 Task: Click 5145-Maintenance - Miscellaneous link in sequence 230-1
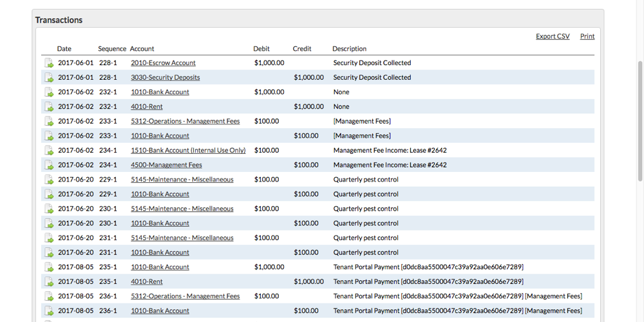tap(182, 209)
